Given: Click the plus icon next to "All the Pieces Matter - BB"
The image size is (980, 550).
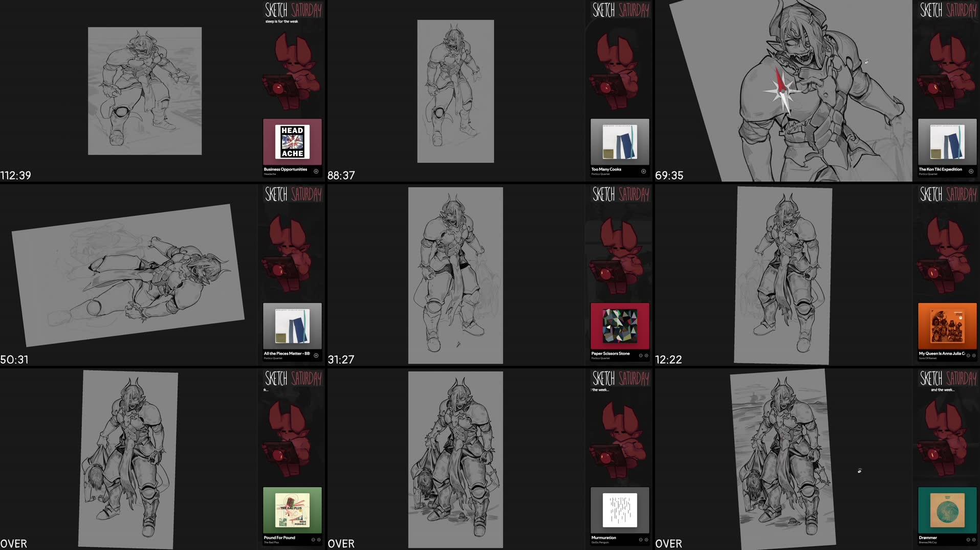Looking at the screenshot, I should 316,355.
